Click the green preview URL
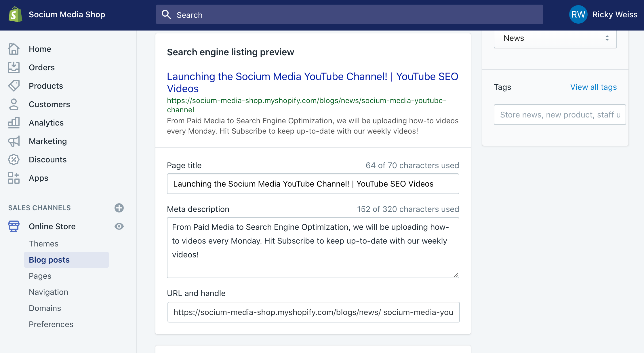The width and height of the screenshot is (644, 353). pyautogui.click(x=306, y=105)
